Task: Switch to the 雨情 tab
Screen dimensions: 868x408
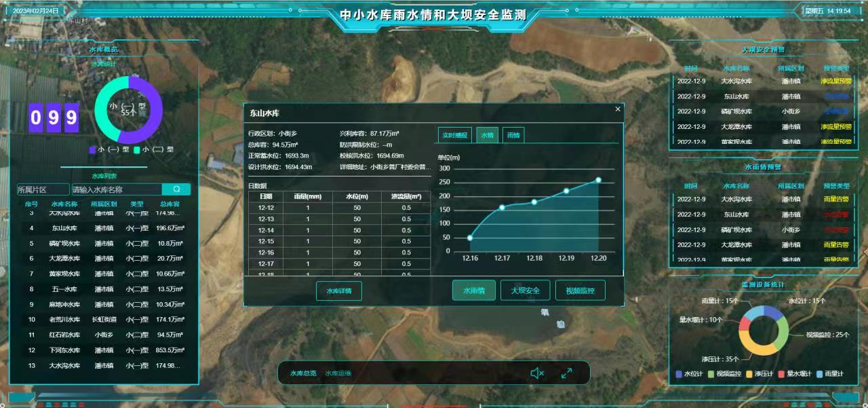Action: coord(513,135)
